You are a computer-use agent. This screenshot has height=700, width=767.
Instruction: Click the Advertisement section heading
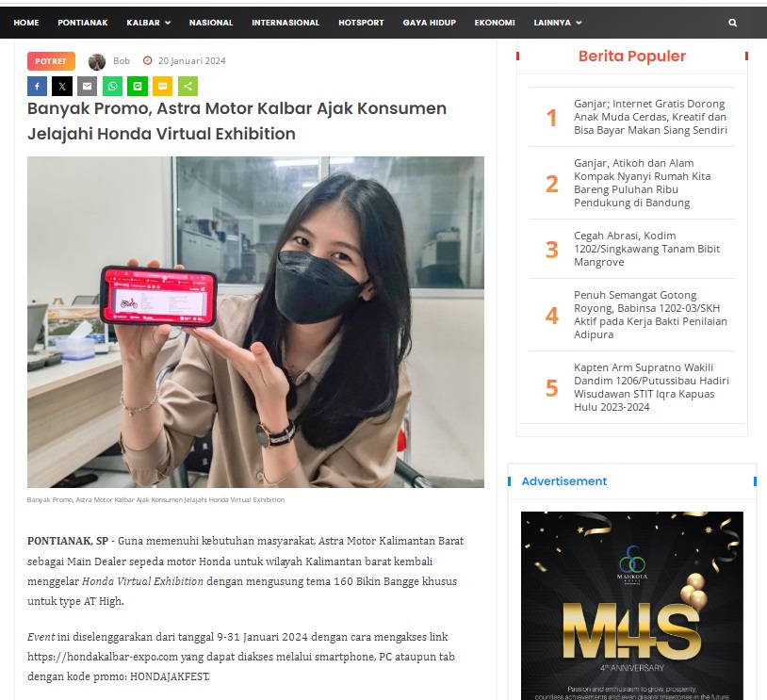click(564, 481)
